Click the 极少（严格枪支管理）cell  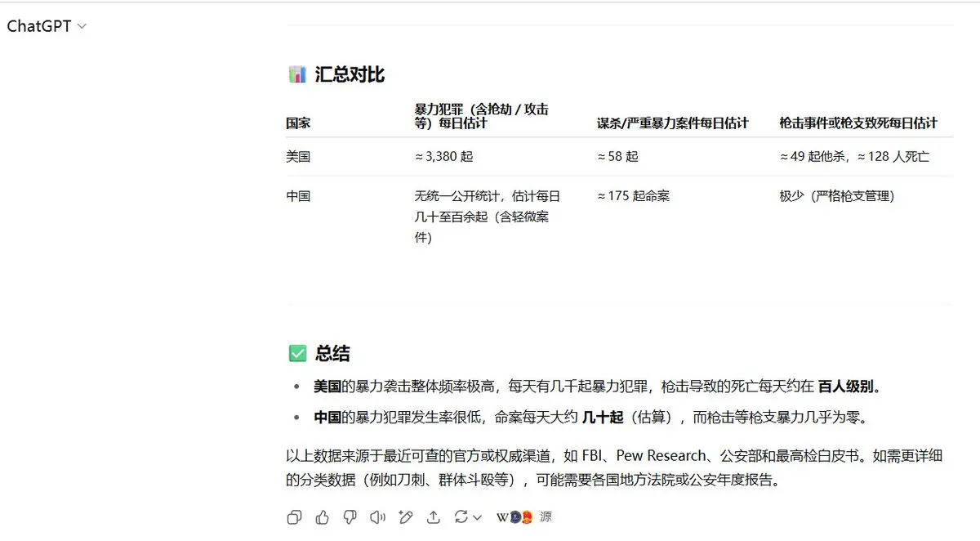coord(837,196)
